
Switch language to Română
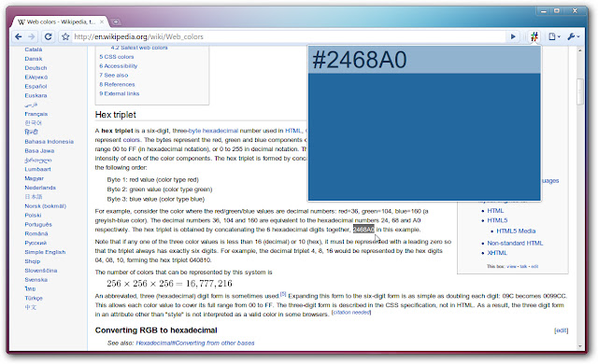[x=36, y=233]
